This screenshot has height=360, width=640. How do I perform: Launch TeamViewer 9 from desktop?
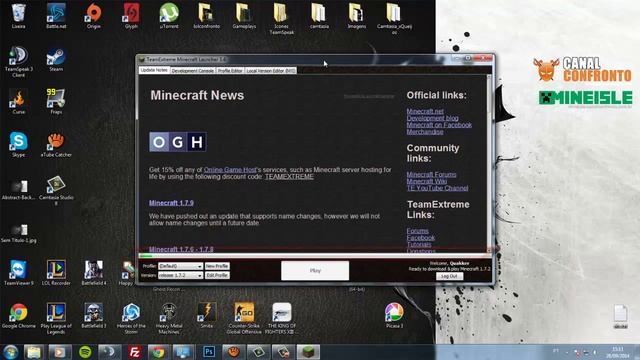tap(18, 273)
